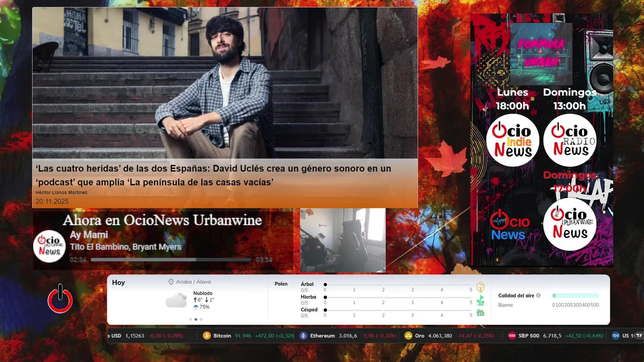
Task: Click the Hoy weather tab label
Action: pyautogui.click(x=118, y=283)
